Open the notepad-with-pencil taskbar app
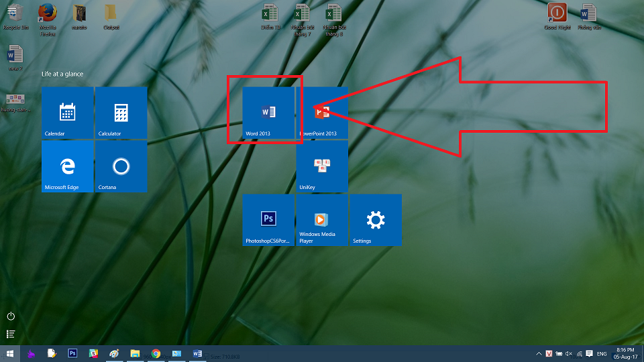The width and height of the screenshot is (644, 362). click(52, 353)
